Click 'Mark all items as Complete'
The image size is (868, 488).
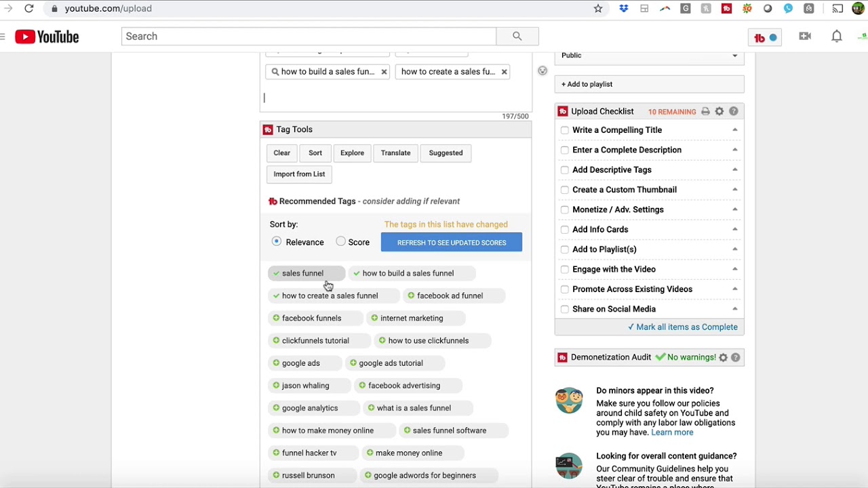click(x=683, y=327)
